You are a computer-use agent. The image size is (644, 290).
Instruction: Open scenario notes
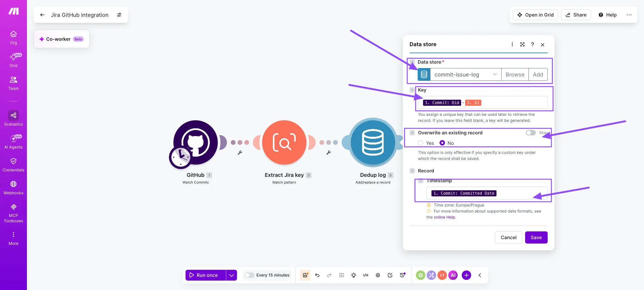click(390, 275)
